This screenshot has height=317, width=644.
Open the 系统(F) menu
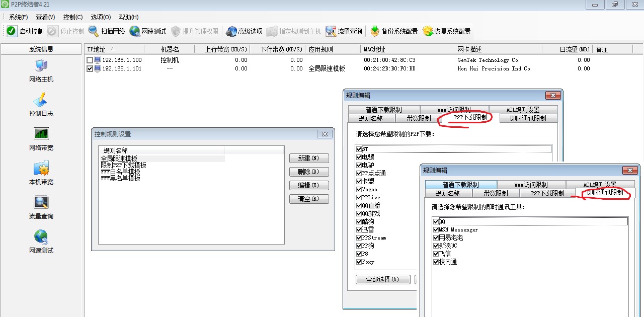coord(18,17)
